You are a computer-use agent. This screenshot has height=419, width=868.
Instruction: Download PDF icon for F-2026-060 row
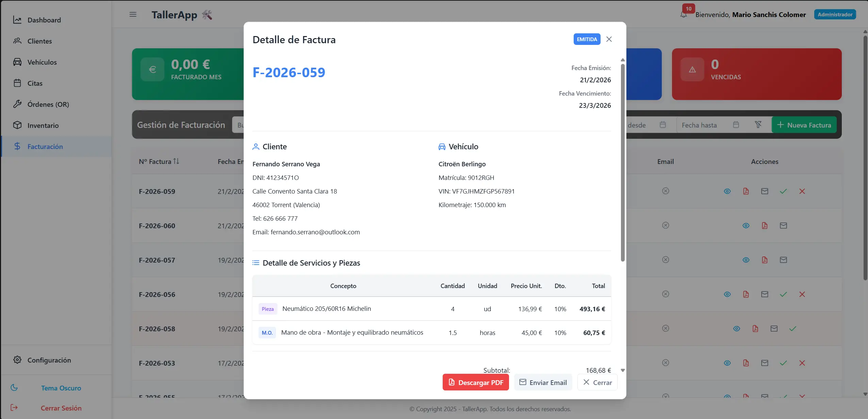[x=765, y=225]
